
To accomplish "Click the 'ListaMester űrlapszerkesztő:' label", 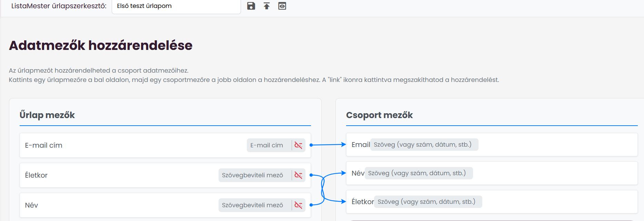I will [x=59, y=6].
